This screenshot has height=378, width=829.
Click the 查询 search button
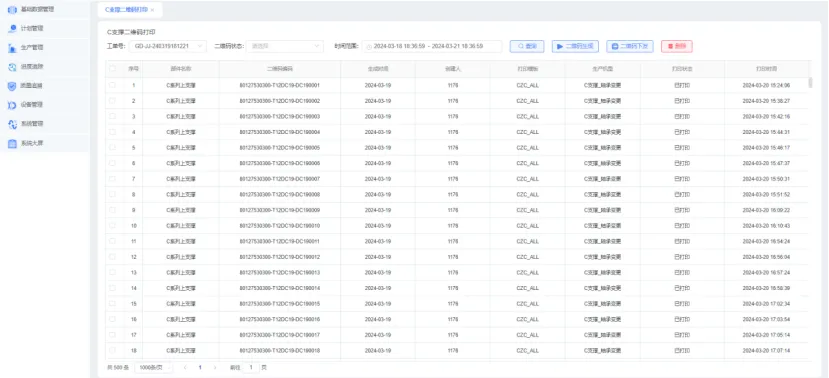(x=527, y=47)
